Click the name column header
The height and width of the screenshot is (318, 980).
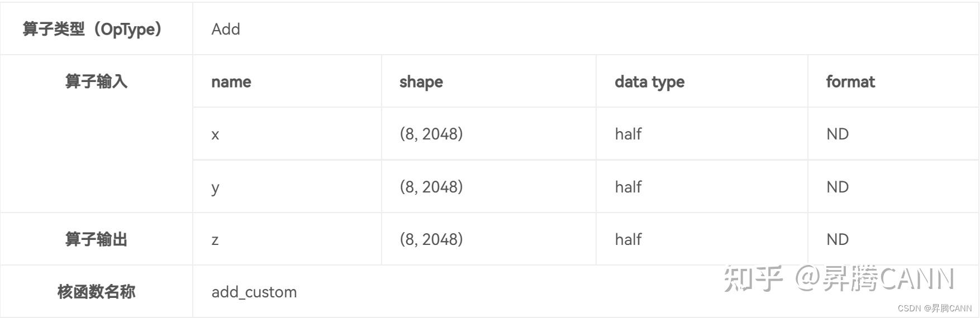tap(231, 81)
